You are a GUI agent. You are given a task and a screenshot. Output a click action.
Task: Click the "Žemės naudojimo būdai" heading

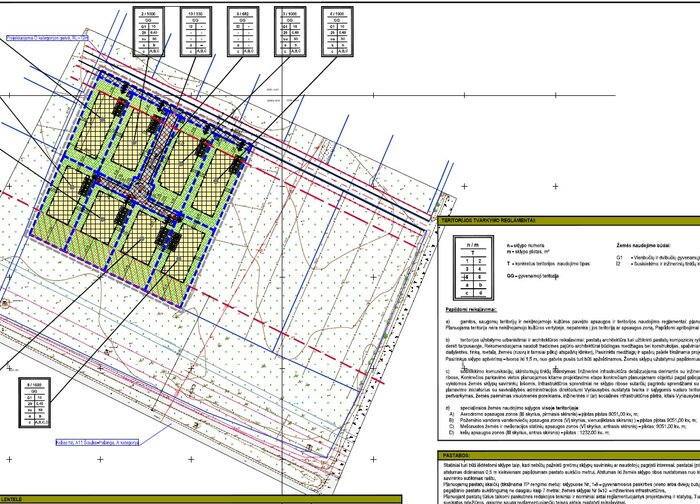tap(643, 246)
